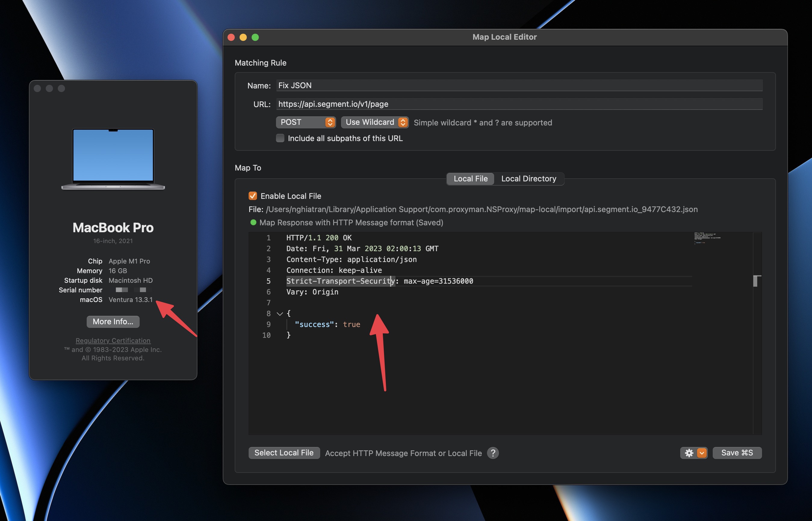
Task: Open the Use Wildcard dropdown
Action: click(374, 122)
